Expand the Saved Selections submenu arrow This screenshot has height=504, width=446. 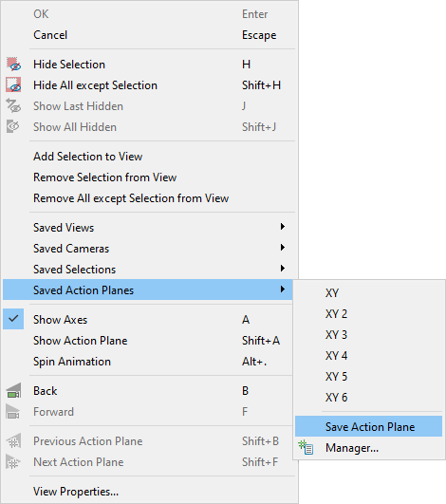point(283,269)
